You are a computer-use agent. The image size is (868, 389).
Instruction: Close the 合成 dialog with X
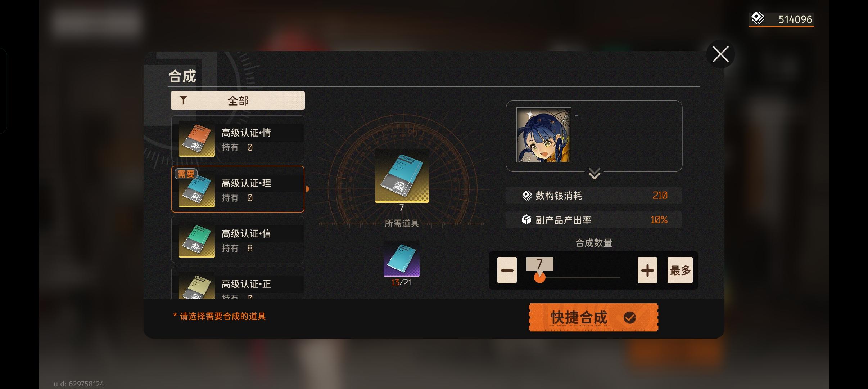pos(720,54)
